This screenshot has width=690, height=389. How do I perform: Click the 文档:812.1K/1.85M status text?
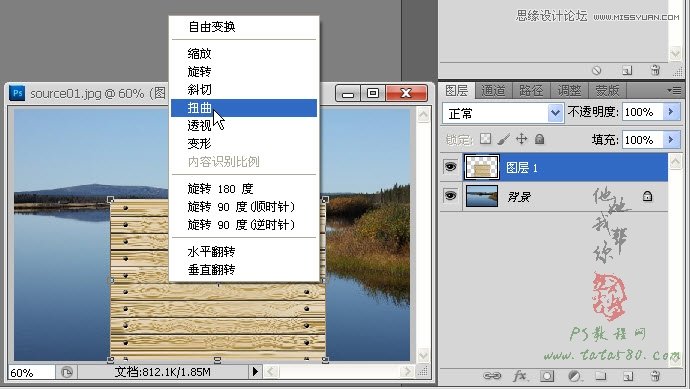[x=162, y=372]
